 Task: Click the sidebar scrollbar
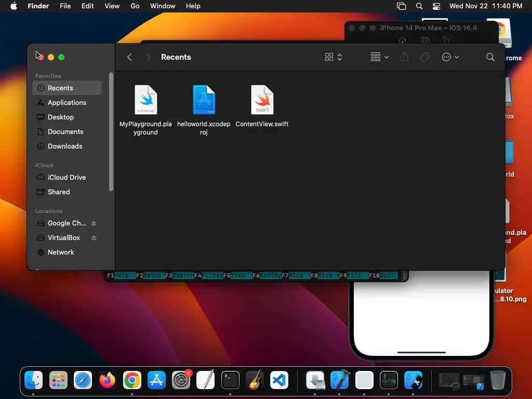click(x=111, y=132)
